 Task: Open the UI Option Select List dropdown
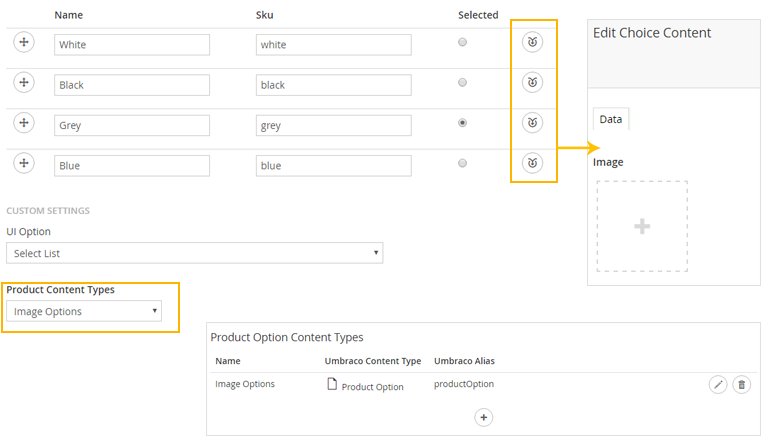194,253
